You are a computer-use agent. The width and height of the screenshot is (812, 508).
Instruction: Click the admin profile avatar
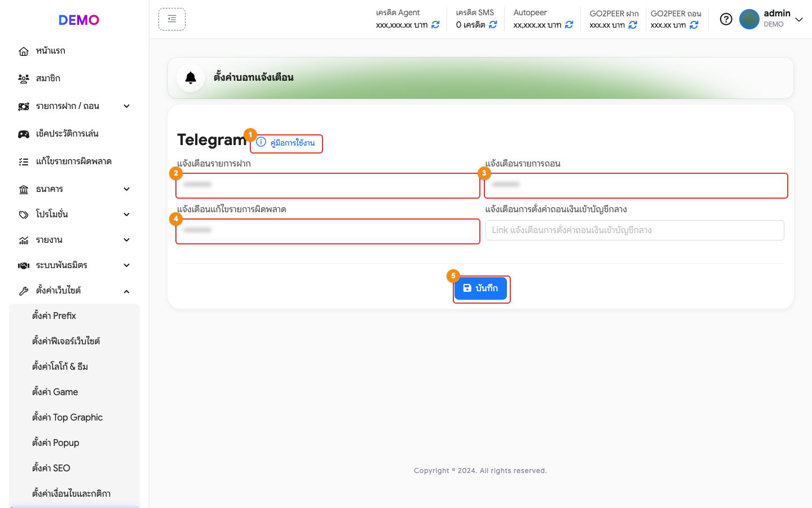pyautogui.click(x=749, y=19)
